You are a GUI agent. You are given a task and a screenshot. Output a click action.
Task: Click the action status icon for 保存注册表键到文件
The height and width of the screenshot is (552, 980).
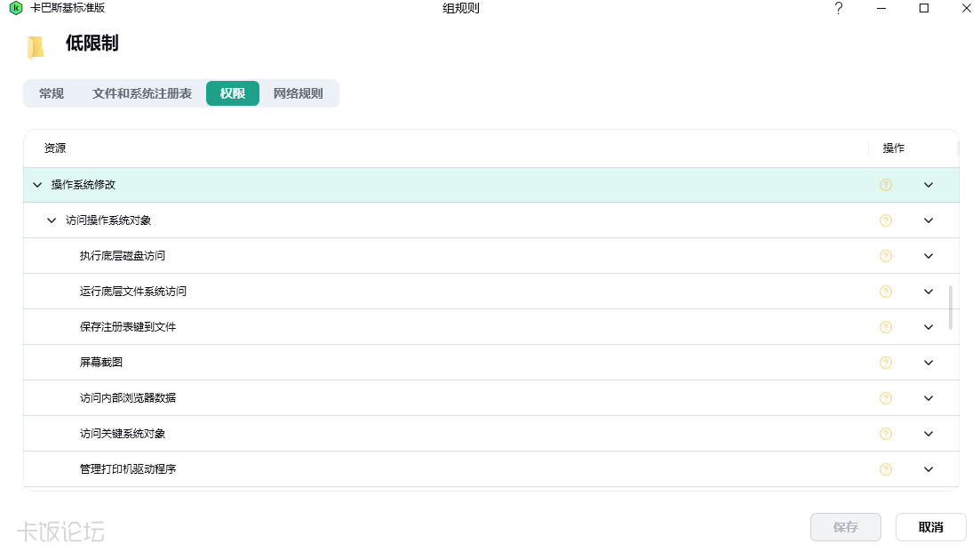coord(886,327)
